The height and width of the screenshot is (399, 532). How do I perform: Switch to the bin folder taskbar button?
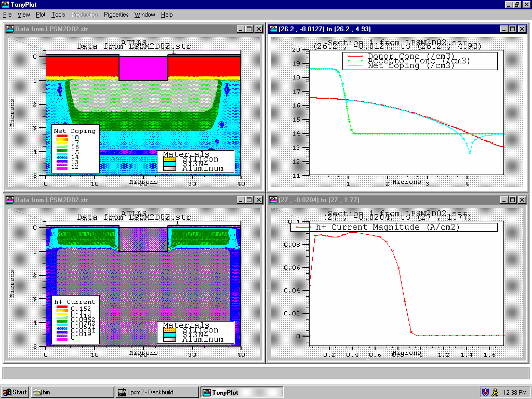(x=73, y=392)
